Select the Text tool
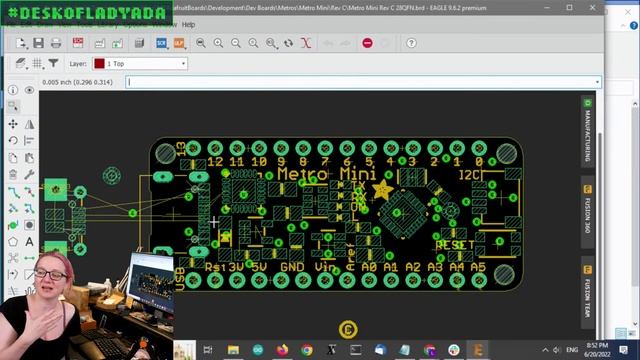This screenshot has width=640, height=360. (29, 242)
